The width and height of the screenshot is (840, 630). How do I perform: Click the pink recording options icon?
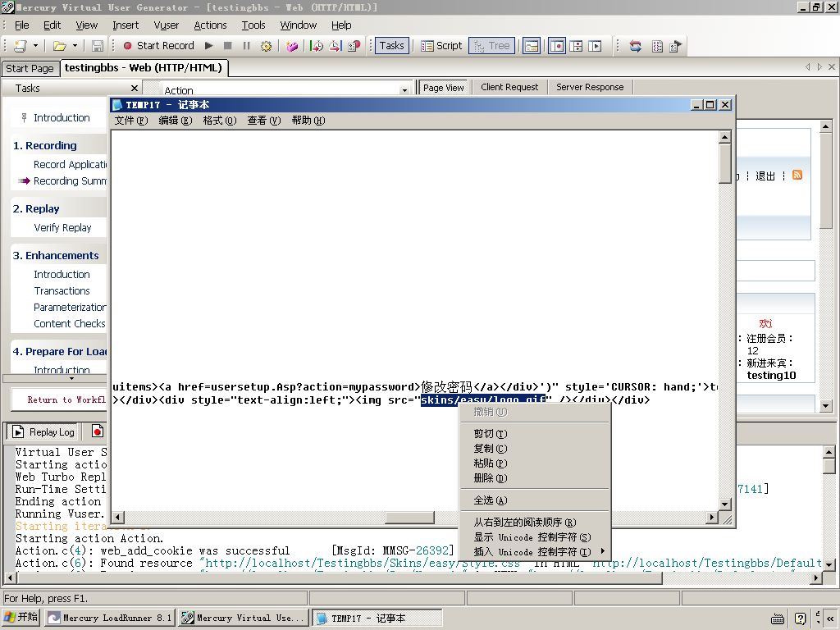click(292, 46)
